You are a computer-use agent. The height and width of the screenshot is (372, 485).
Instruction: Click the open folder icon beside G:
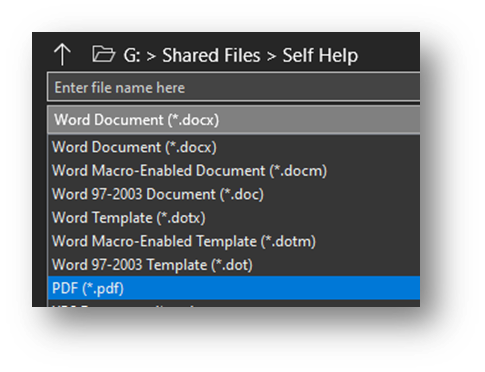(104, 54)
